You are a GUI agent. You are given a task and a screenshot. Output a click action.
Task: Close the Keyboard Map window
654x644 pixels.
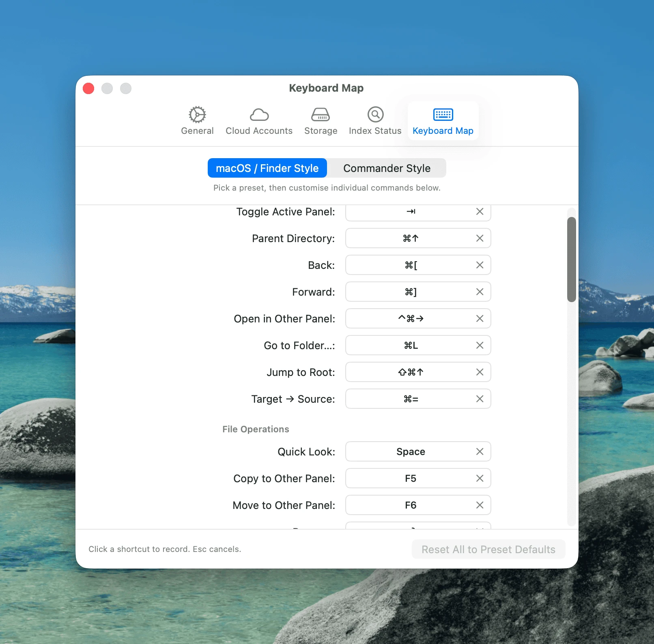pyautogui.click(x=88, y=88)
